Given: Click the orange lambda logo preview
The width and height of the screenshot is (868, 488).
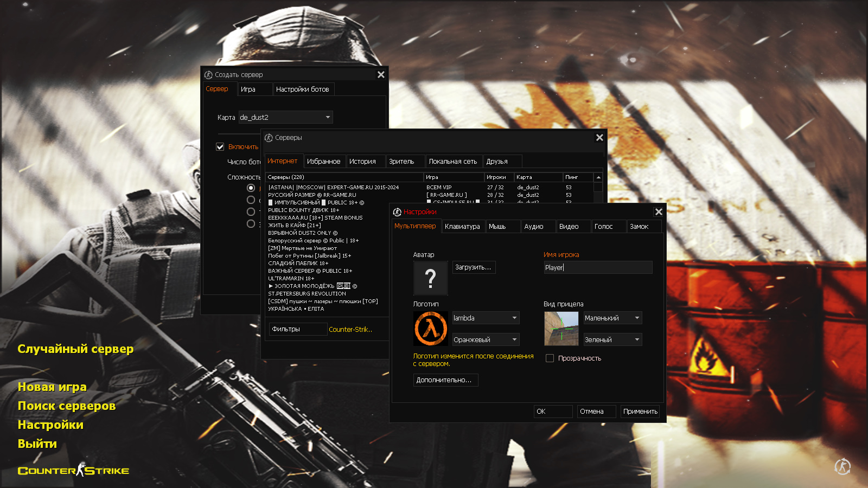Looking at the screenshot, I should (x=430, y=329).
